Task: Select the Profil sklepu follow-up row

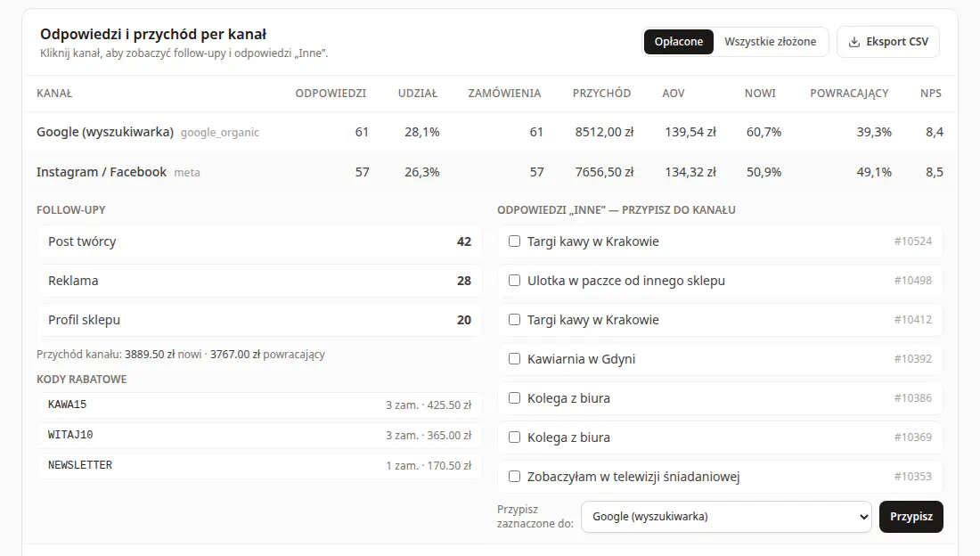Action: (x=259, y=320)
